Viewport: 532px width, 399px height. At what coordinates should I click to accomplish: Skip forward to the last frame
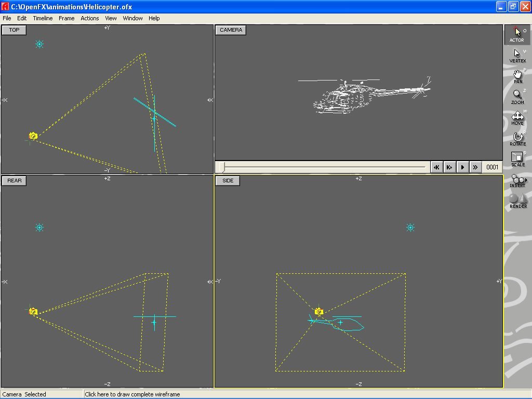pyautogui.click(x=475, y=167)
